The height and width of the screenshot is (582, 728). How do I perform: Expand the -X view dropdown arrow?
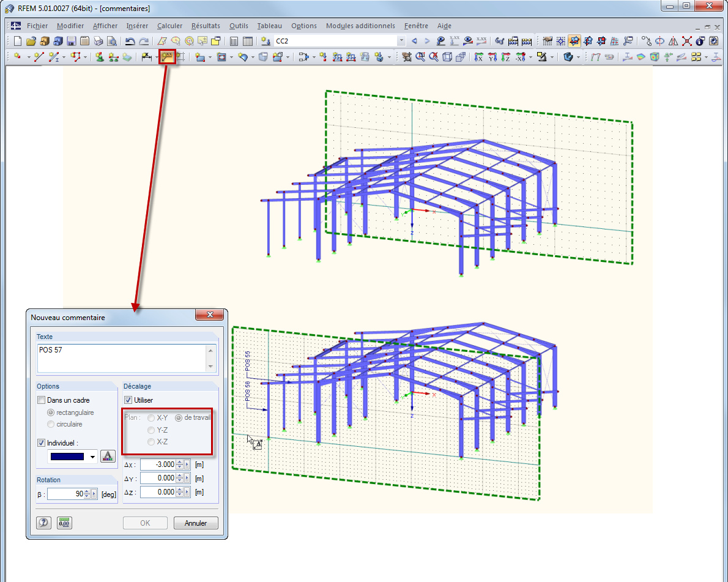pos(530,57)
